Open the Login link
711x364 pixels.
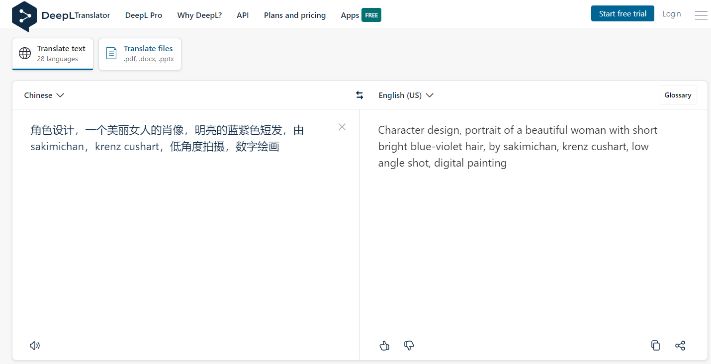pos(672,14)
